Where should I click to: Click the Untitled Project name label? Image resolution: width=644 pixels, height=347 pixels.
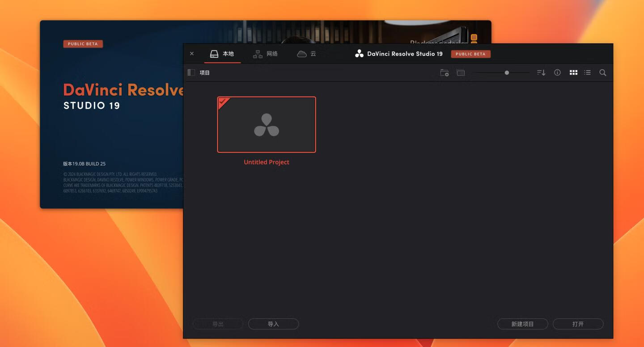[x=267, y=162]
